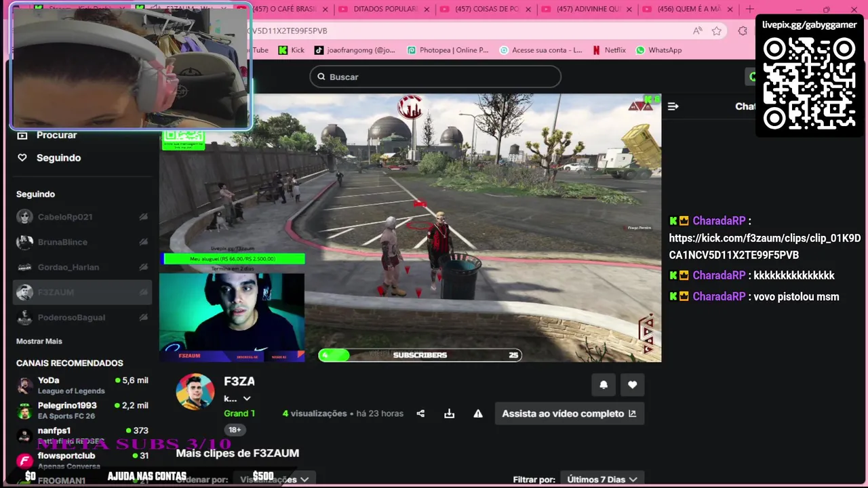Open the 'Últimos 7 Dias' filter dropdown

point(603,479)
